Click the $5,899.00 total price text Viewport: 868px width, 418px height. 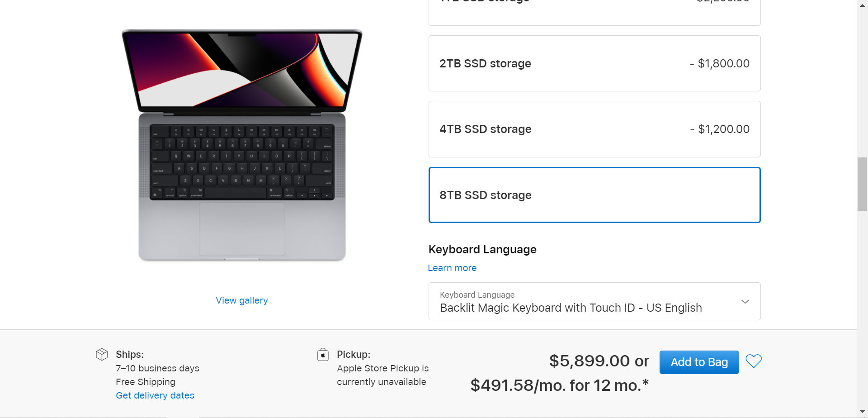pyautogui.click(x=590, y=361)
